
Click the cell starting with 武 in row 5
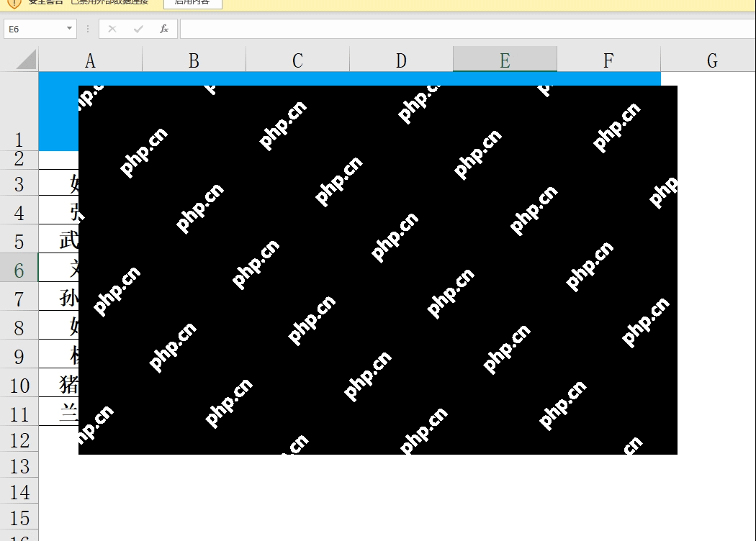[x=58, y=238]
